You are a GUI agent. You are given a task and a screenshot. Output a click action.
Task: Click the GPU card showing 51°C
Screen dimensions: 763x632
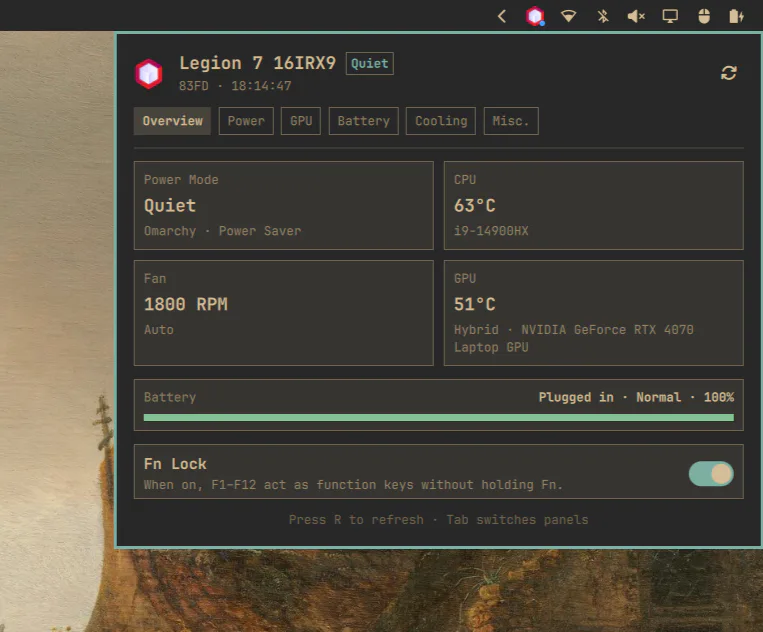point(594,312)
